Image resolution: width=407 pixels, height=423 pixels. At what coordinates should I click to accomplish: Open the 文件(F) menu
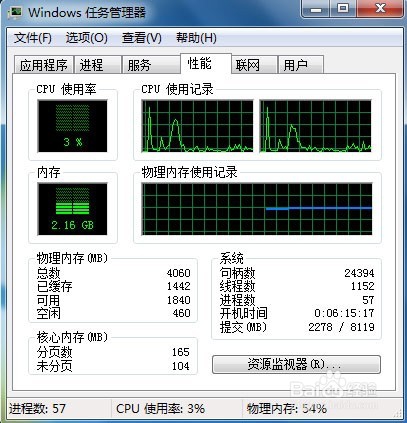[x=33, y=38]
